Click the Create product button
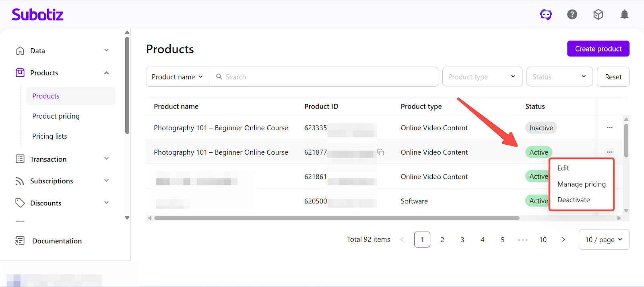 [x=598, y=49]
